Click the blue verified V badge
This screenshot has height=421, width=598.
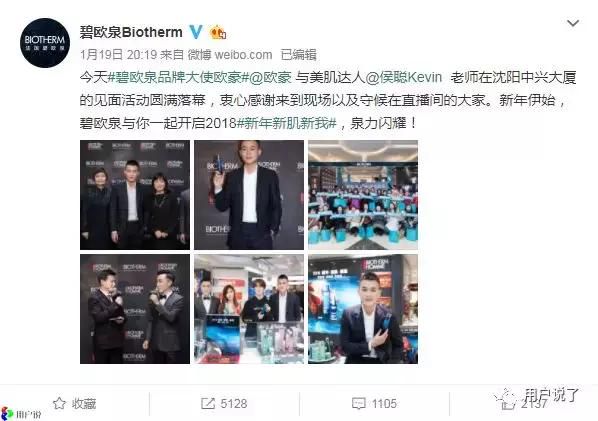pos(196,32)
